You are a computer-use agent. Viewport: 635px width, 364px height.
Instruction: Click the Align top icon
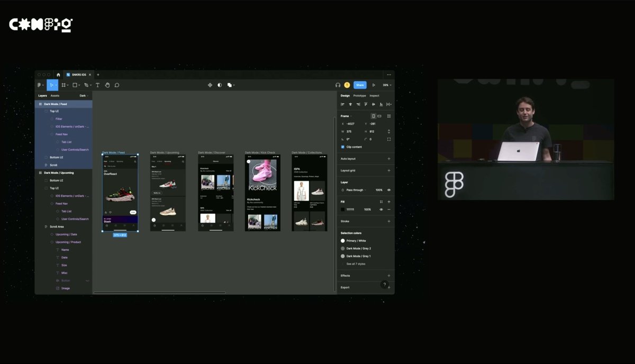point(366,104)
